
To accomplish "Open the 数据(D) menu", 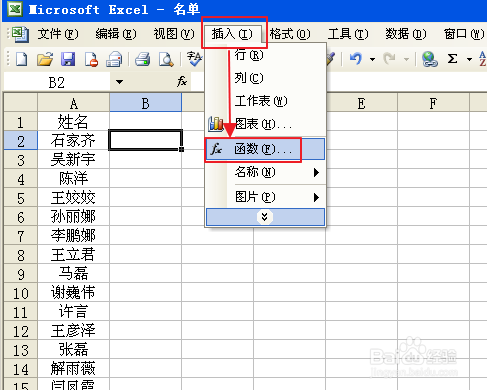I will 406,34.
